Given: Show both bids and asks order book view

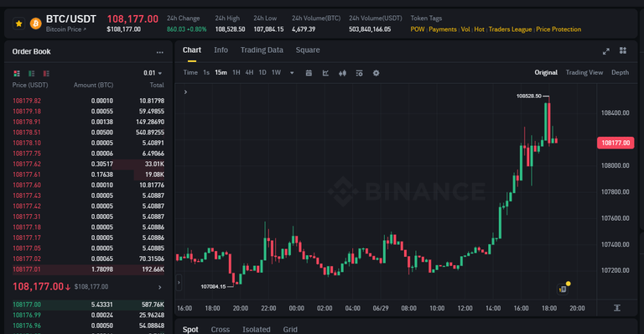Looking at the screenshot, I should (x=17, y=73).
